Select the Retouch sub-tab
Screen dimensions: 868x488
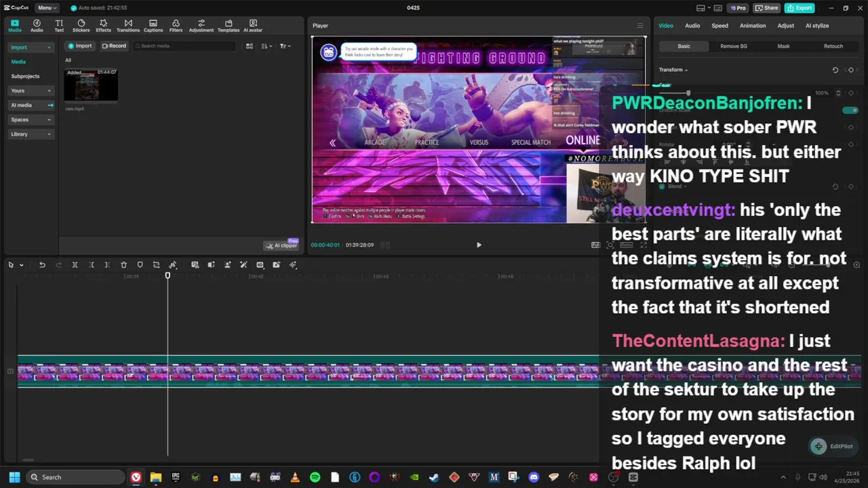pos(833,46)
